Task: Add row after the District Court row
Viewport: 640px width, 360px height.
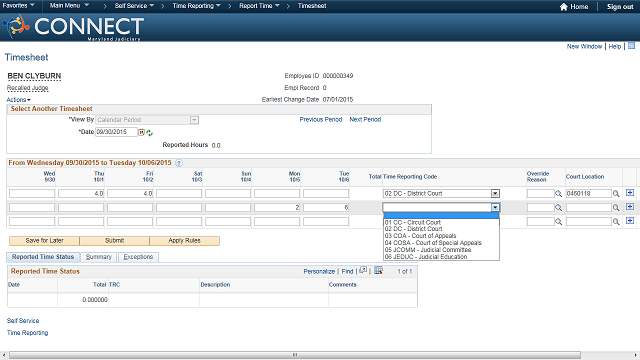Action: coord(630,193)
